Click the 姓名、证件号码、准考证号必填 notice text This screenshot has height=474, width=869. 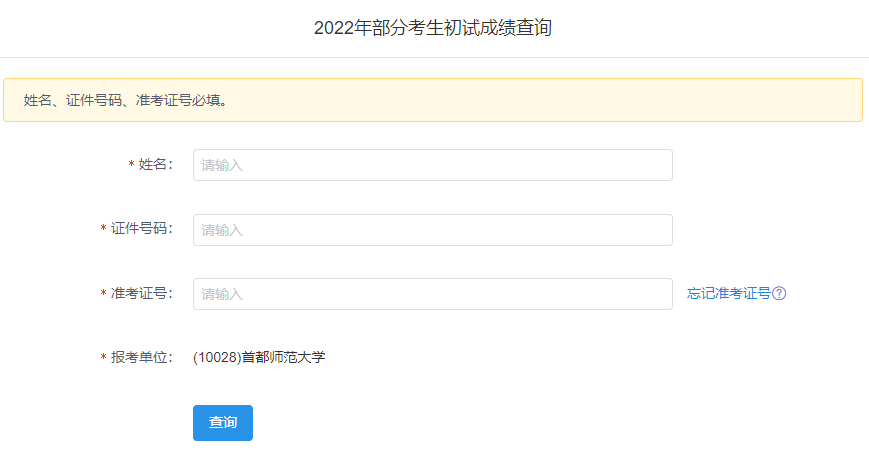pyautogui.click(x=125, y=100)
